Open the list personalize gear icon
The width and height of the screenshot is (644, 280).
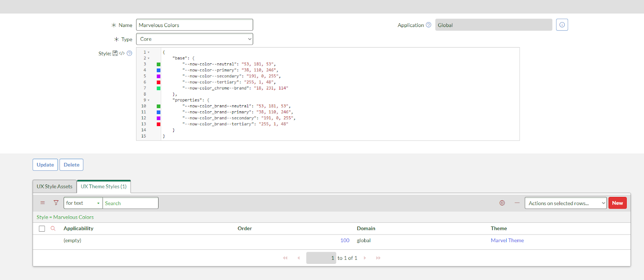(x=502, y=203)
